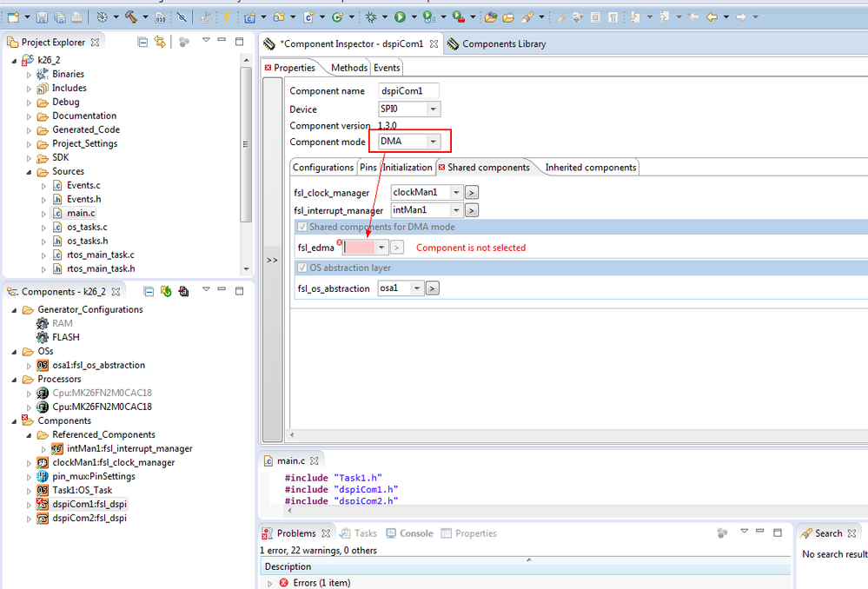This screenshot has height=589, width=868.
Task: Click the Project Explorer vertical scrollbar
Action: click(247, 144)
